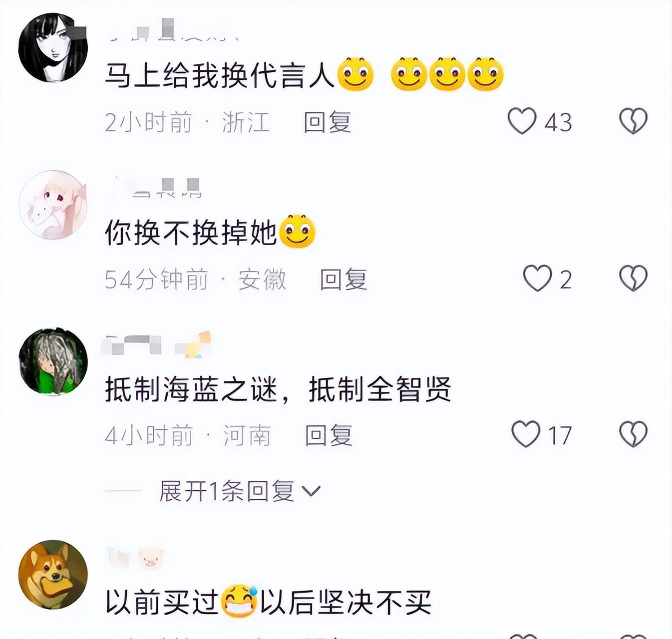This screenshot has width=672, height=639.
Task: Dislike the Henan user's comment
Action: (x=633, y=434)
